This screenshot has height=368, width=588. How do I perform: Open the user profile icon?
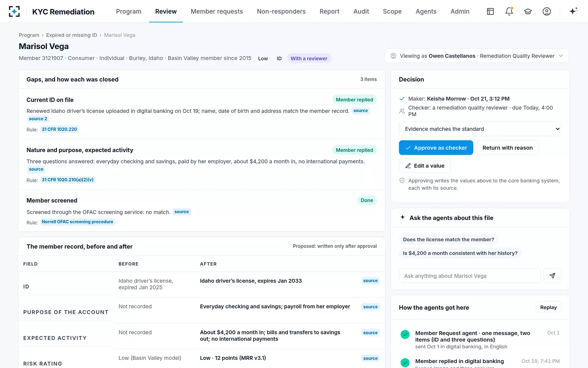coord(547,11)
